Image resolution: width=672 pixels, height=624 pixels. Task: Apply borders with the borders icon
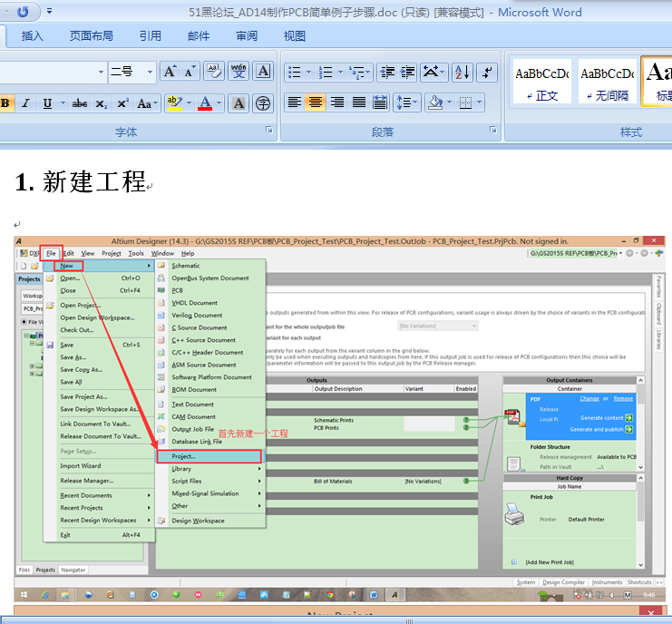pyautogui.click(x=465, y=102)
